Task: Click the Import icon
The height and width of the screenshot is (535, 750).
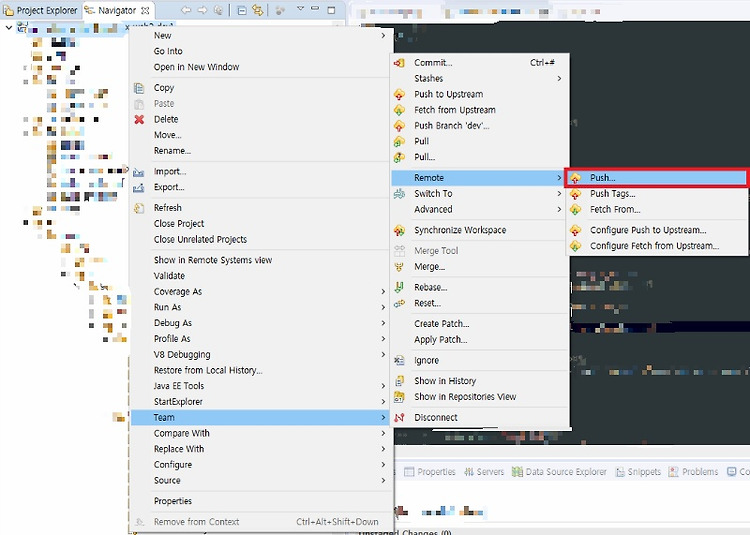Action: click(139, 172)
